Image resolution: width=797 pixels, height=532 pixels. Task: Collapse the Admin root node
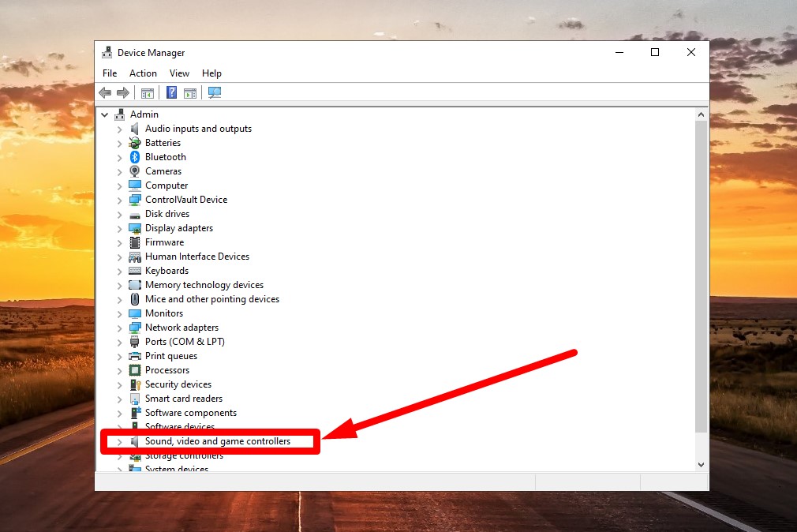[x=105, y=115]
